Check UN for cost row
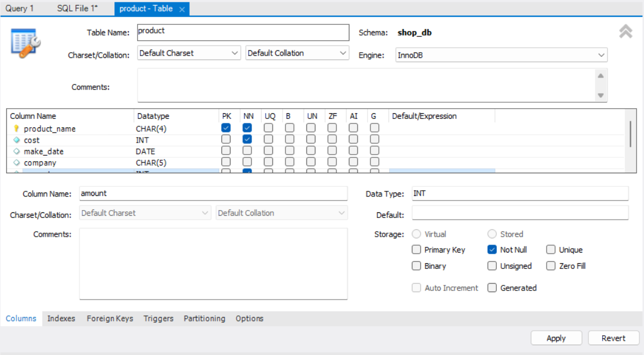644x355 pixels. pos(311,139)
